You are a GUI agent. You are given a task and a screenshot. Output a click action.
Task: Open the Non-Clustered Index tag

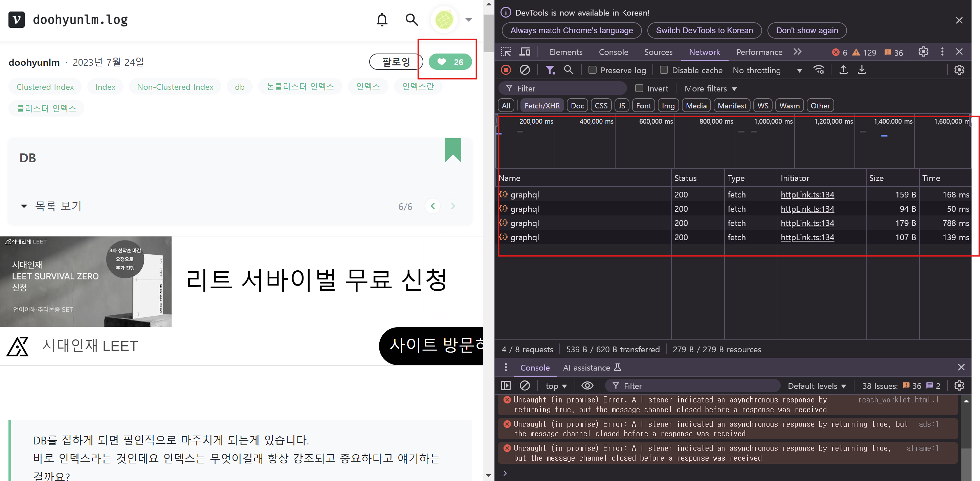[175, 87]
